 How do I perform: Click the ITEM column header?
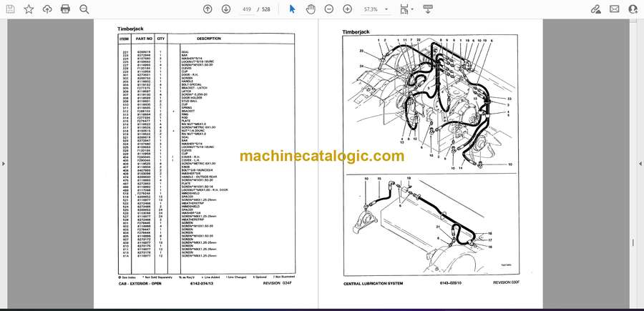coord(124,39)
